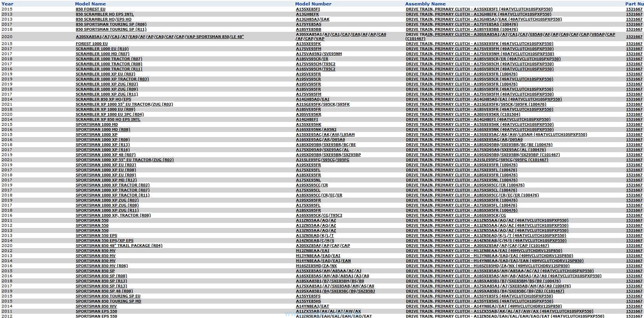Image resolution: width=644 pixels, height=318 pixels.
Task: Open FOREST 1000 EU model name
Action: (x=91, y=44)
